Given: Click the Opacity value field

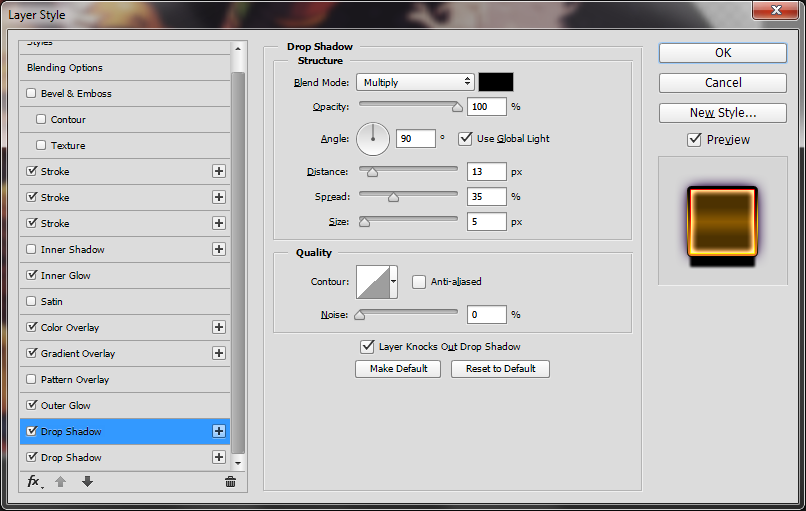Looking at the screenshot, I should (x=486, y=107).
